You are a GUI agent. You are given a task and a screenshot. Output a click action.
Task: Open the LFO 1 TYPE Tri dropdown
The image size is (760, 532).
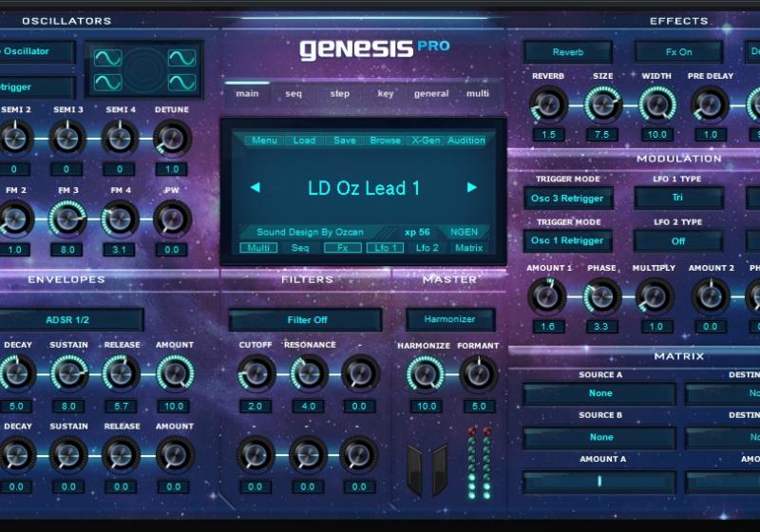[678, 198]
